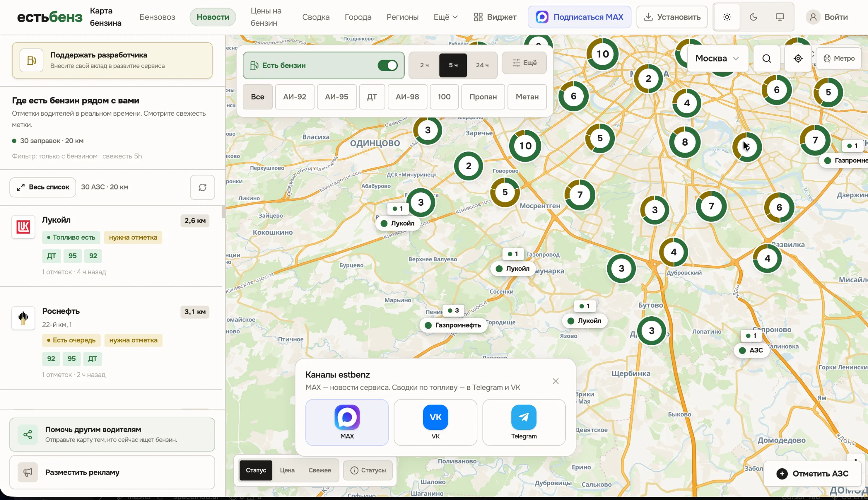This screenshot has width=868, height=500.
Task: Click the 3,1 км distance badge
Action: [x=195, y=312]
